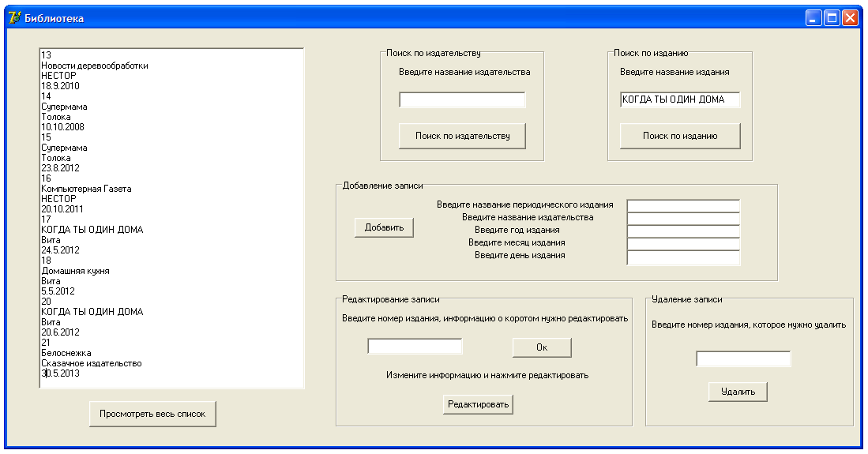Click the "Ок" button in Редактирование записи

click(542, 347)
